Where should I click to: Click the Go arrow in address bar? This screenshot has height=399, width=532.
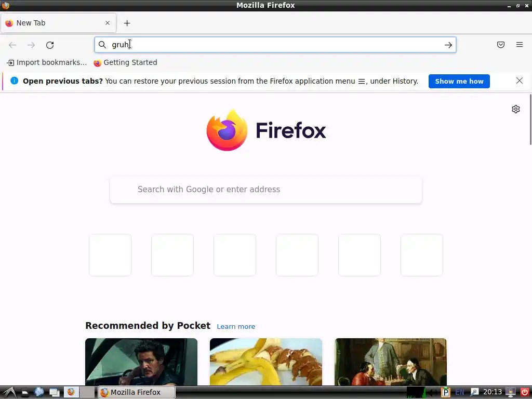tap(448, 45)
